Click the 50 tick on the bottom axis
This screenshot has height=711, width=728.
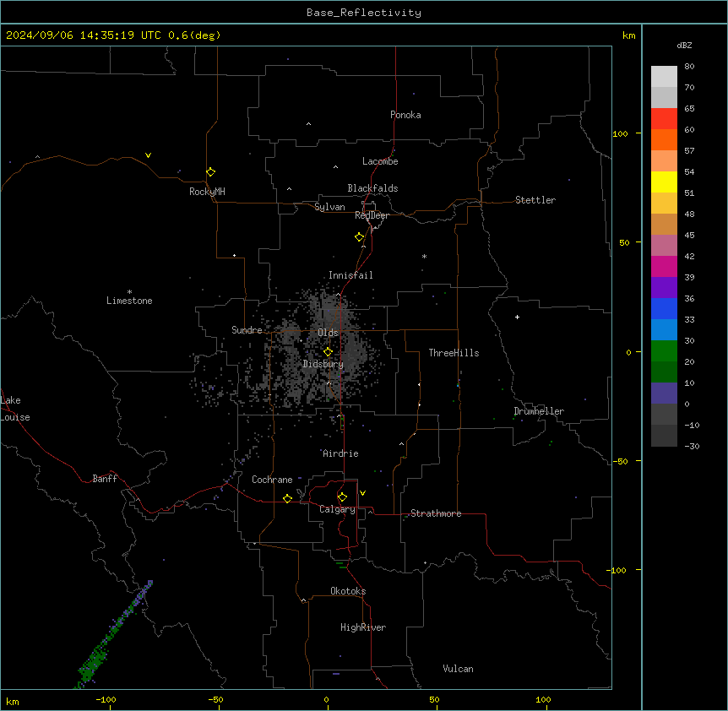point(434,699)
